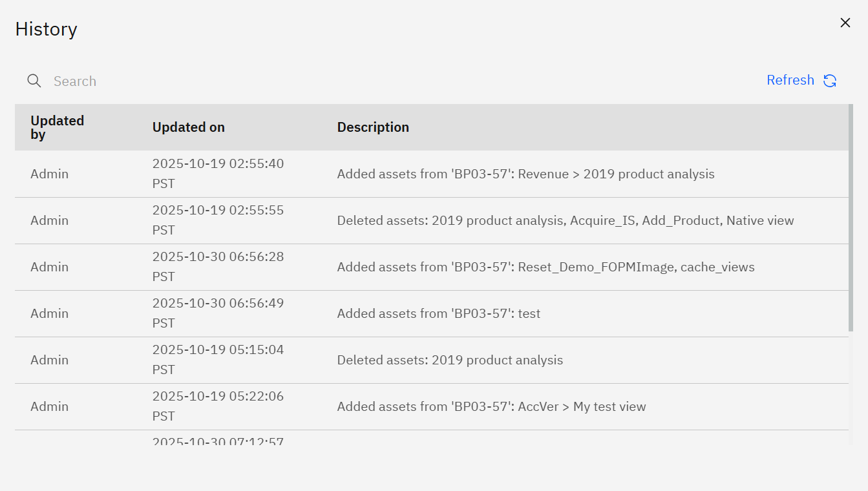Select the Reset_Demo_FOPMImage, cache_views entry
The width and height of the screenshot is (868, 491).
click(545, 267)
